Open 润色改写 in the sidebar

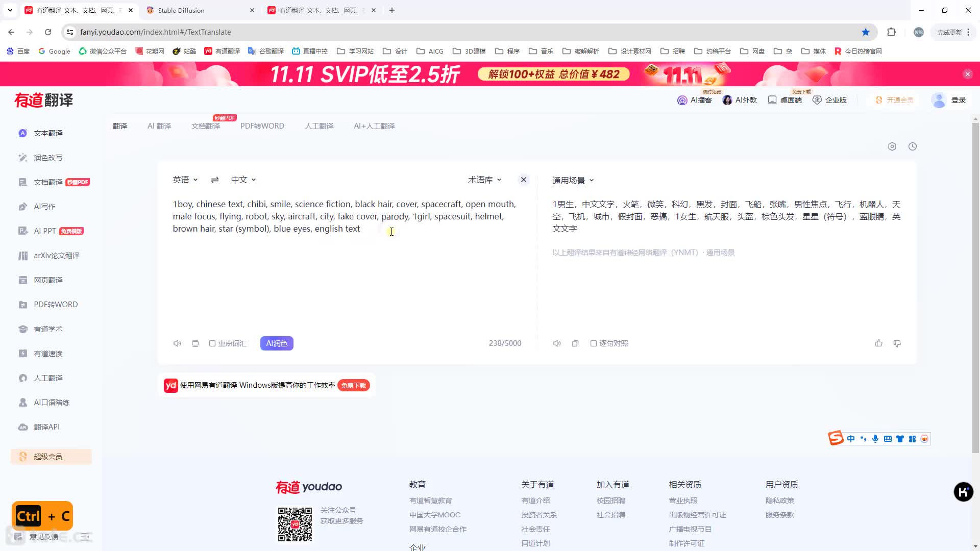point(48,158)
